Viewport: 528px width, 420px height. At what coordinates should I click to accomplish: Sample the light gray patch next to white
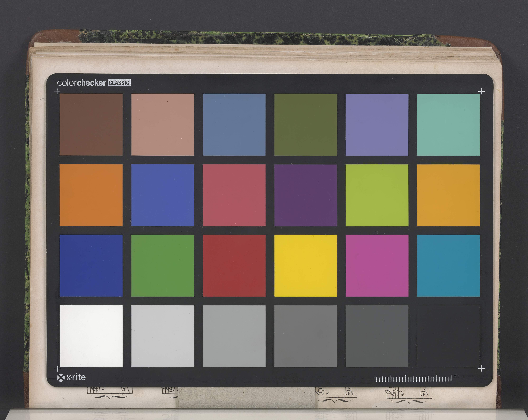[x=163, y=336]
